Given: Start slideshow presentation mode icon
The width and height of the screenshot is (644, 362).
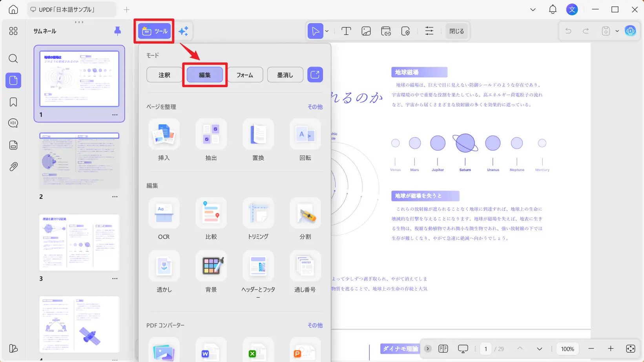Looking at the screenshot, I should click(x=463, y=349).
